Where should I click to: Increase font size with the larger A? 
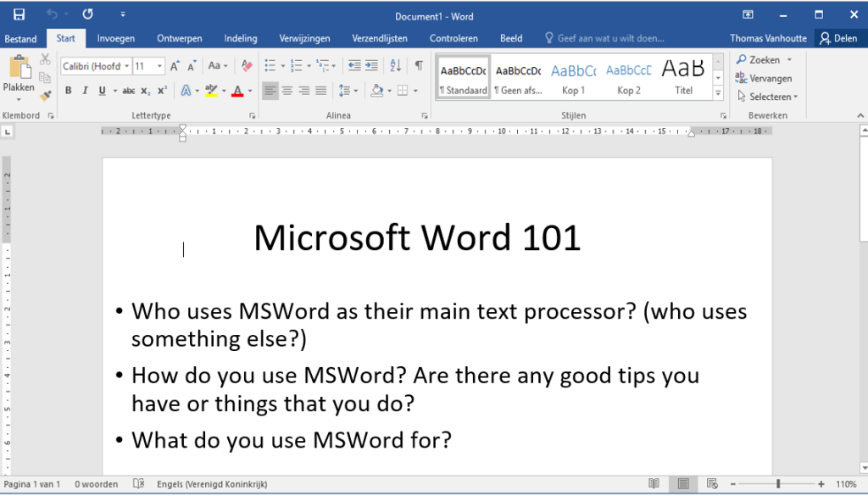pos(175,66)
